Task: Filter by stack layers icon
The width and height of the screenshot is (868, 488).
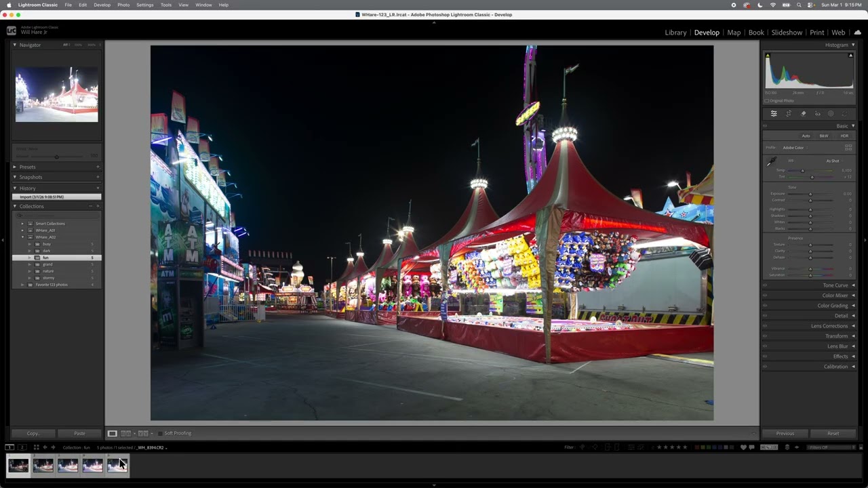Action: (787, 447)
